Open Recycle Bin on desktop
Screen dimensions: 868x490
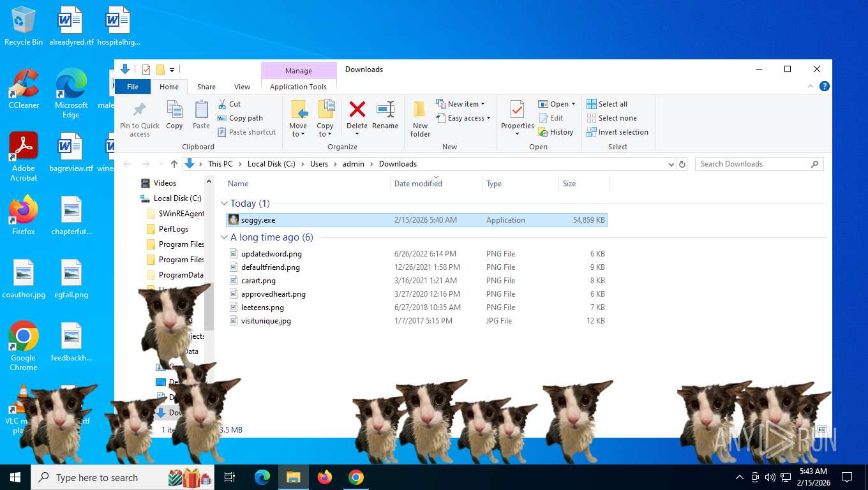coord(24,27)
